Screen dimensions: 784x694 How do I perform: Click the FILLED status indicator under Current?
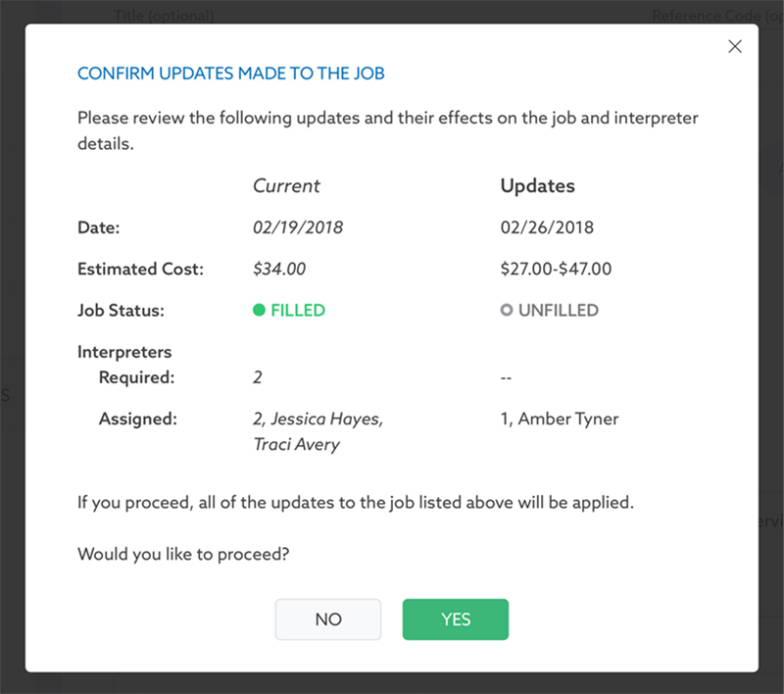pos(288,310)
